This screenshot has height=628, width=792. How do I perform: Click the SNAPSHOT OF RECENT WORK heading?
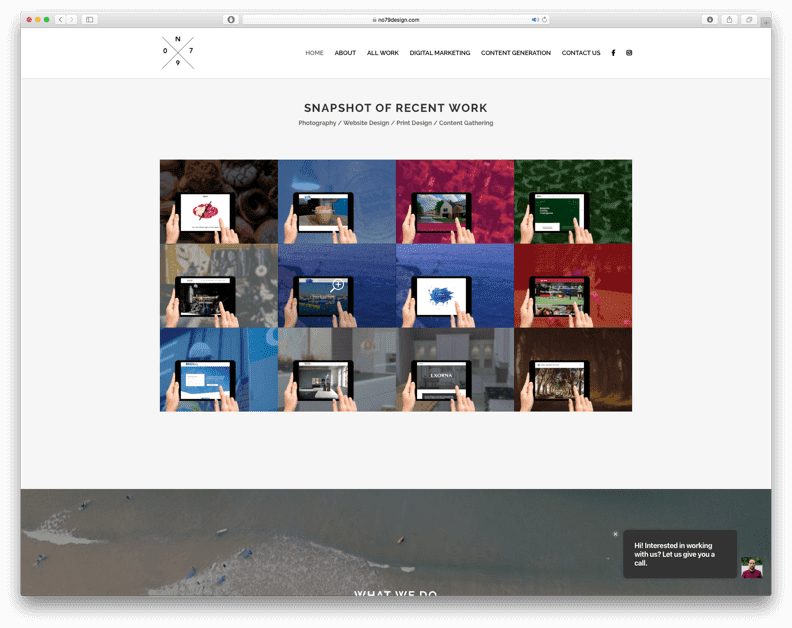[395, 108]
